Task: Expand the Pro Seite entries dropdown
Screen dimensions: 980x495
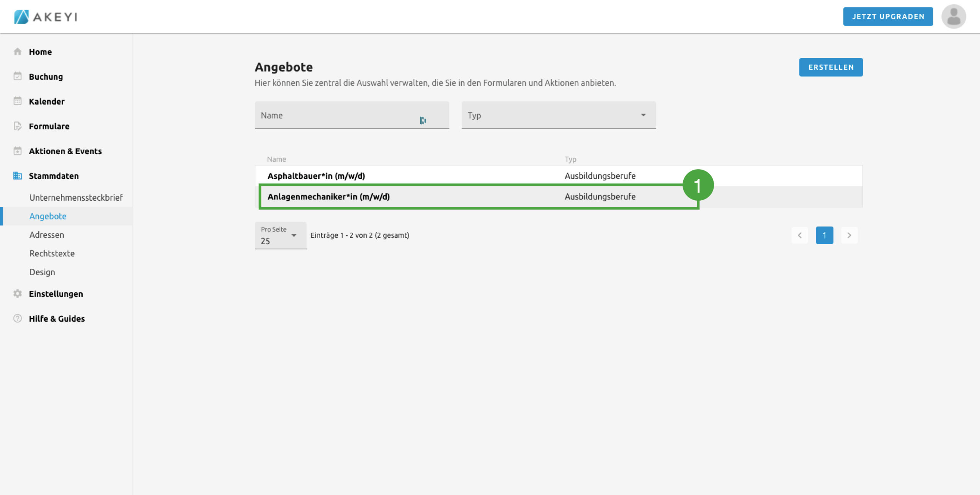Action: click(x=280, y=235)
